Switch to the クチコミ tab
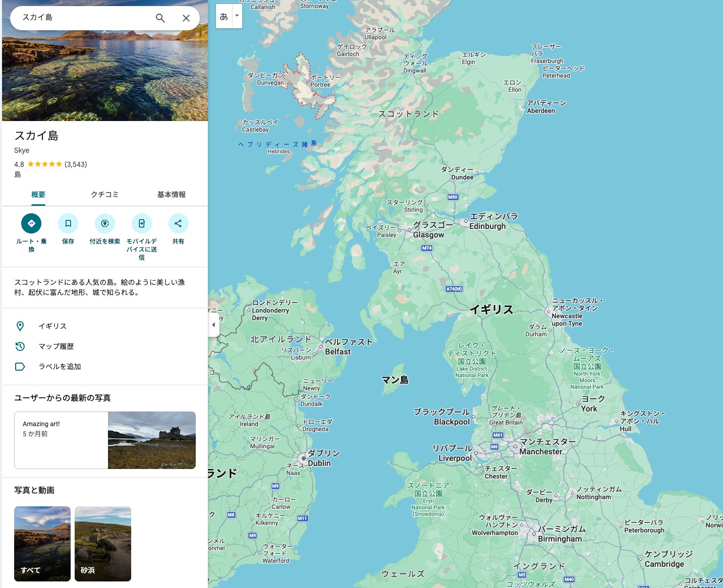Viewport: 723px width, 588px height. click(104, 195)
